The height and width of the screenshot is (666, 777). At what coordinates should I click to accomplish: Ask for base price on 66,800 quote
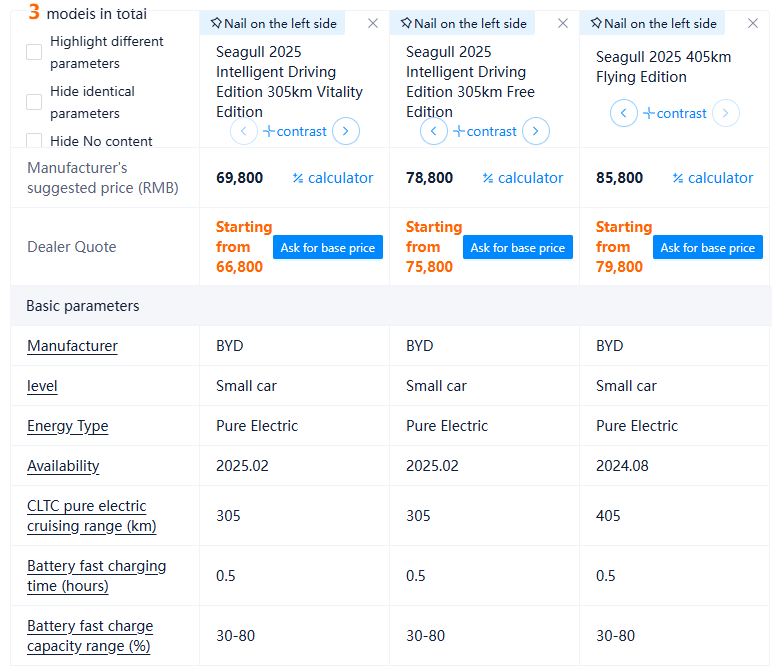point(327,247)
